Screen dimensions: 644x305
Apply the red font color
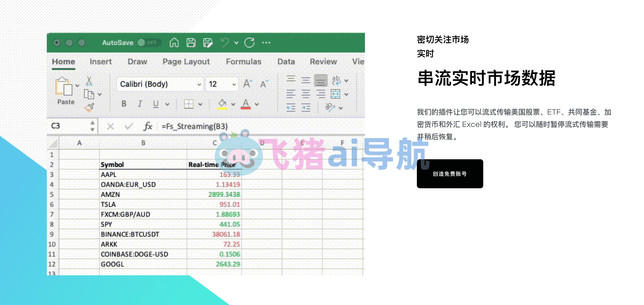coord(246,104)
